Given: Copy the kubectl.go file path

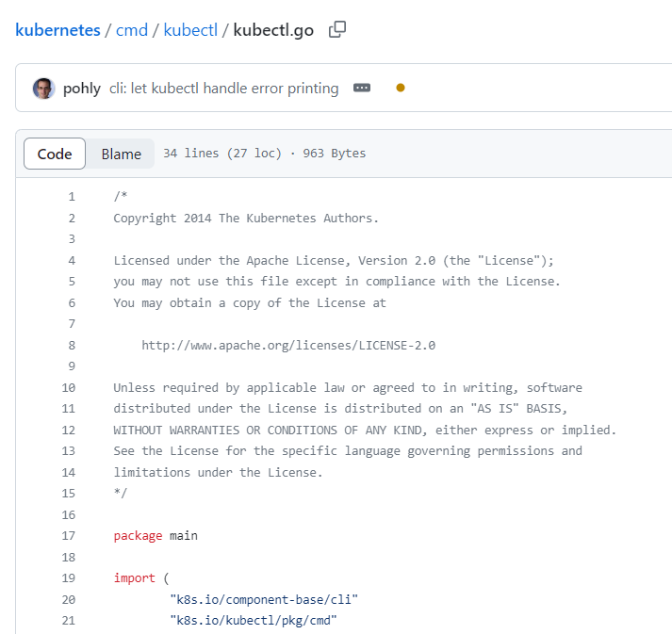Looking at the screenshot, I should point(337,29).
